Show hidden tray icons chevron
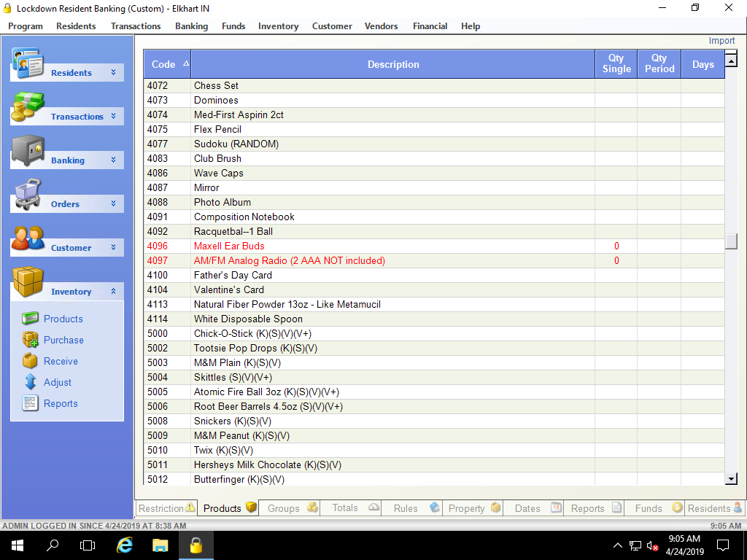Screen dimensions: 747x560 tap(617, 545)
